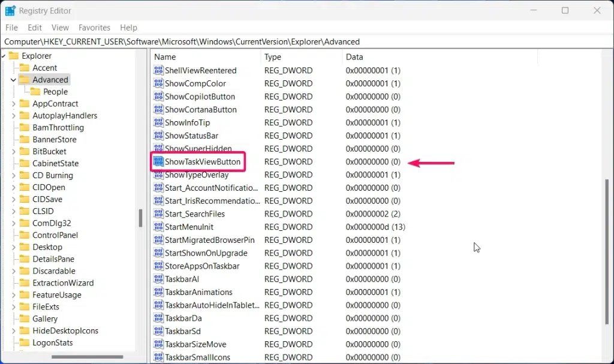This screenshot has height=364, width=614.
Task: Click the values list vertical scrollbar thumb
Action: tap(607, 251)
